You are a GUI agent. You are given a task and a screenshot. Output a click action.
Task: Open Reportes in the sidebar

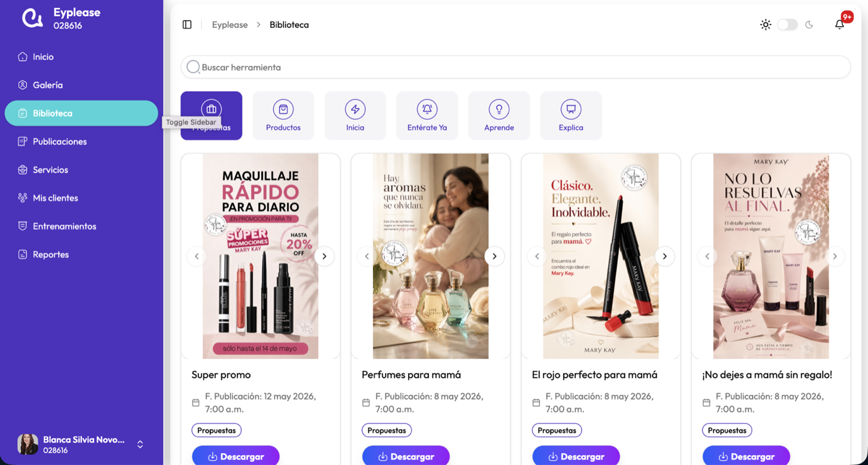click(x=81, y=254)
